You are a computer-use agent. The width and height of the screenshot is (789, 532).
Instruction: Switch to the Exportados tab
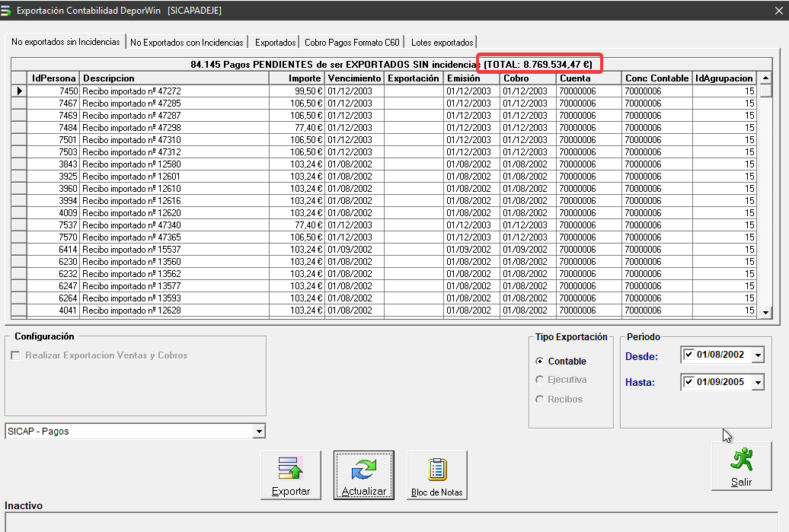point(275,43)
